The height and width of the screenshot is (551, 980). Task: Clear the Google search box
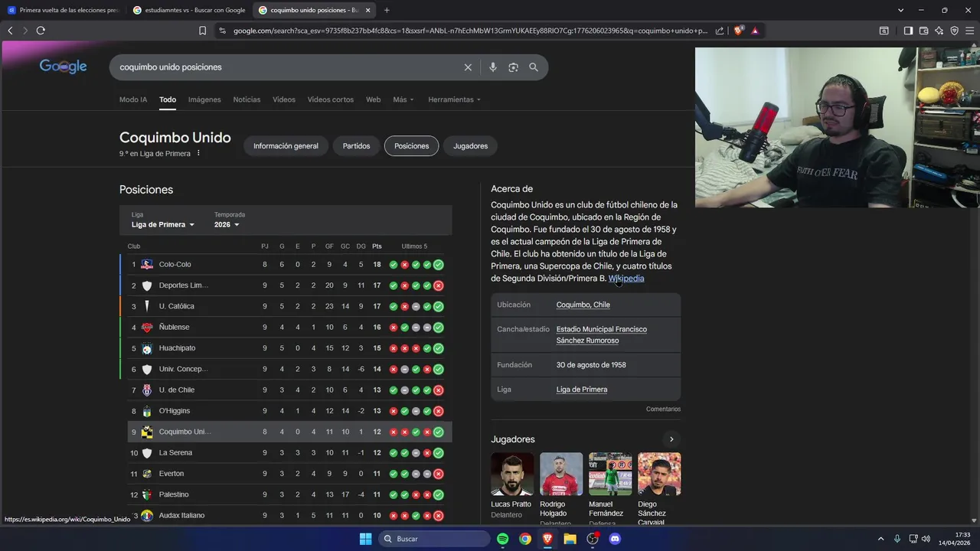click(x=468, y=67)
